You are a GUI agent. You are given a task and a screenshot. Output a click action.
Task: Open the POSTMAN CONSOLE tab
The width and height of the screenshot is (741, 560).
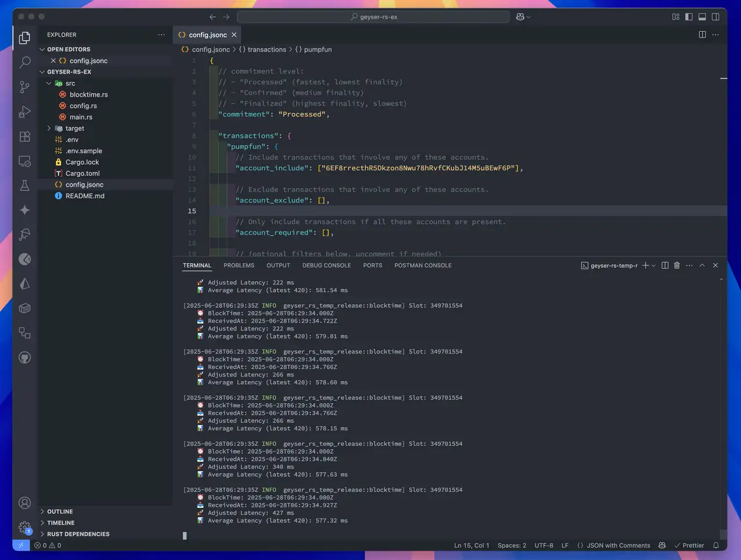[423, 265]
